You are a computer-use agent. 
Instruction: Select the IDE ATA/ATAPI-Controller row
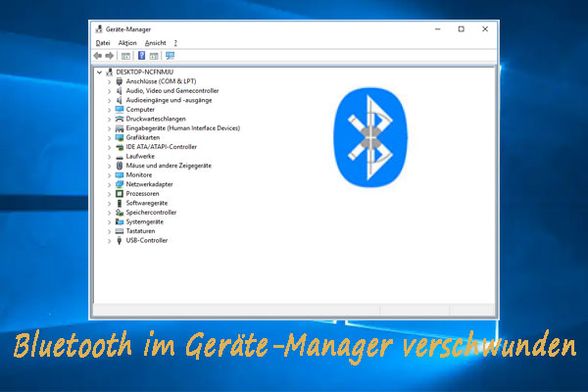162,147
